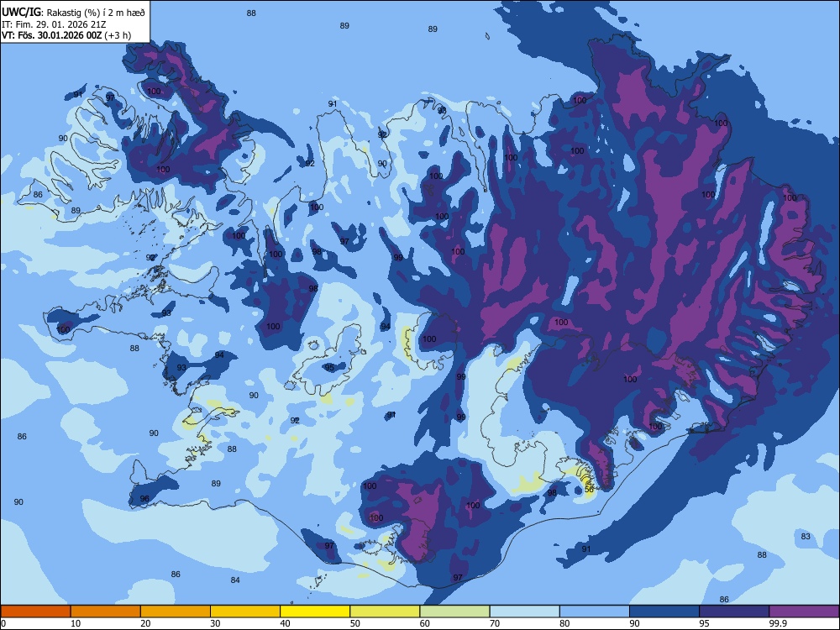Image resolution: width=840 pixels, height=630 pixels.
Task: Click the "56" humidity value on the map
Action: (x=589, y=489)
